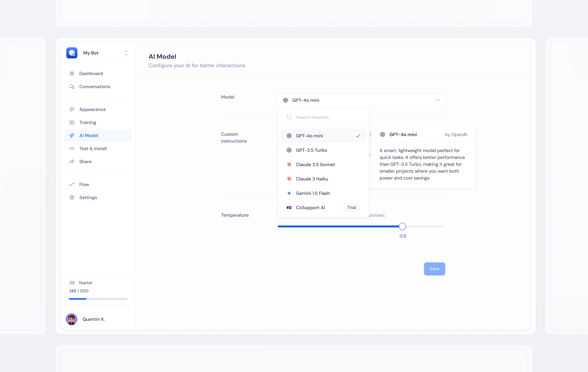This screenshot has height=372, width=588.
Task: Choose GPT-3.5 Turbo from the list
Action: pyautogui.click(x=323, y=150)
